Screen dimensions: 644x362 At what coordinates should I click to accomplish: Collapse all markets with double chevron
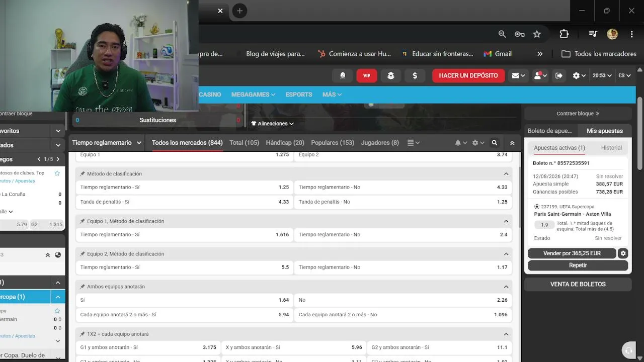tap(512, 143)
